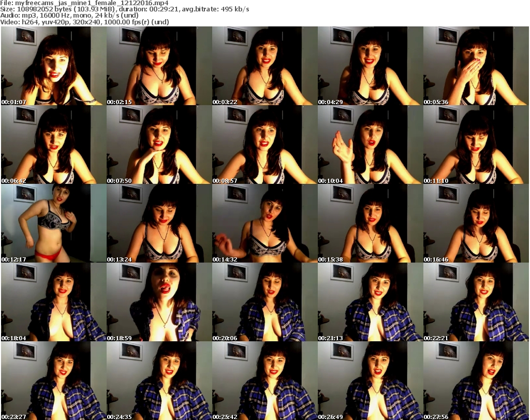Screen dimensions: 530x420
Task: Click the 'Audio: mp3, 16000 Hz' line
Action: tap(69, 16)
